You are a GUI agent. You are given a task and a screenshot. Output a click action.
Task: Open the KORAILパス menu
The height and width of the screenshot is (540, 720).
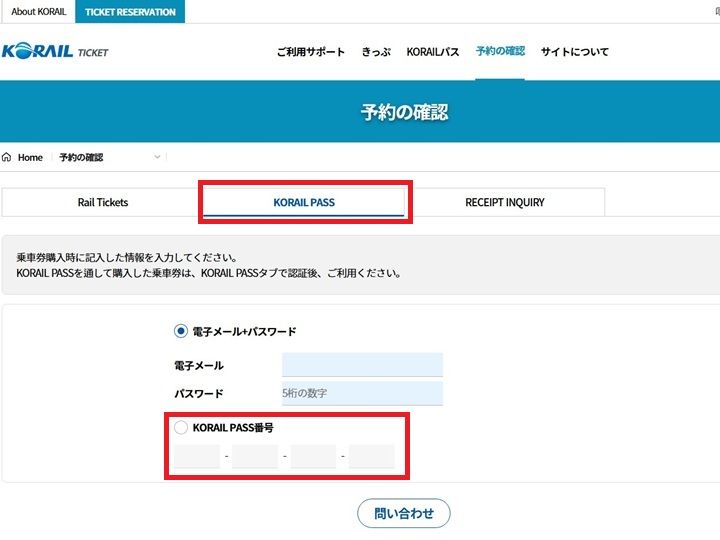tap(433, 52)
